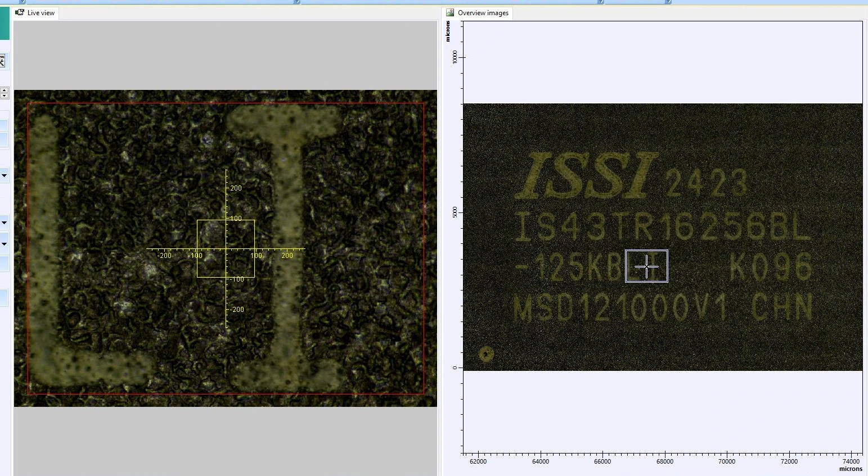Click the CHN marking in overview image
Screen dimensions: 868x476
click(782, 307)
